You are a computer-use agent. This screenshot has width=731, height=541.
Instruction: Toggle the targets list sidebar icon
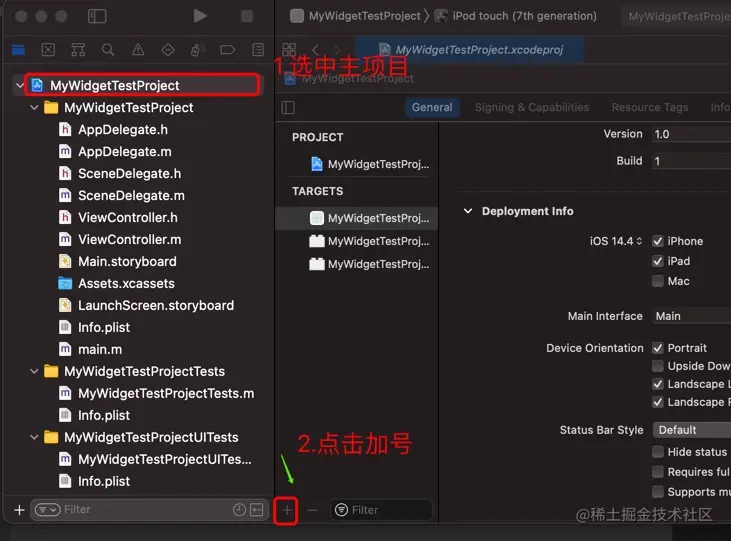click(x=288, y=108)
